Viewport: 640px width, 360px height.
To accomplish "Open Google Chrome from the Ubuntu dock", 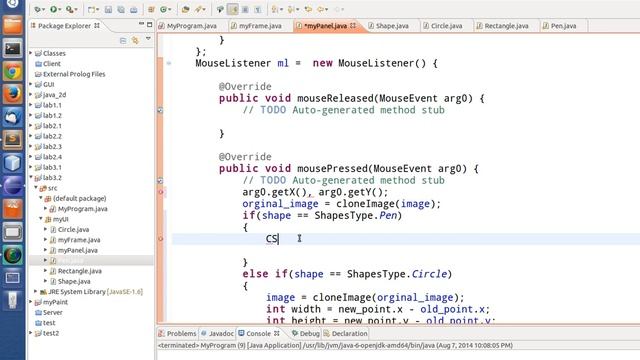I will point(13,72).
